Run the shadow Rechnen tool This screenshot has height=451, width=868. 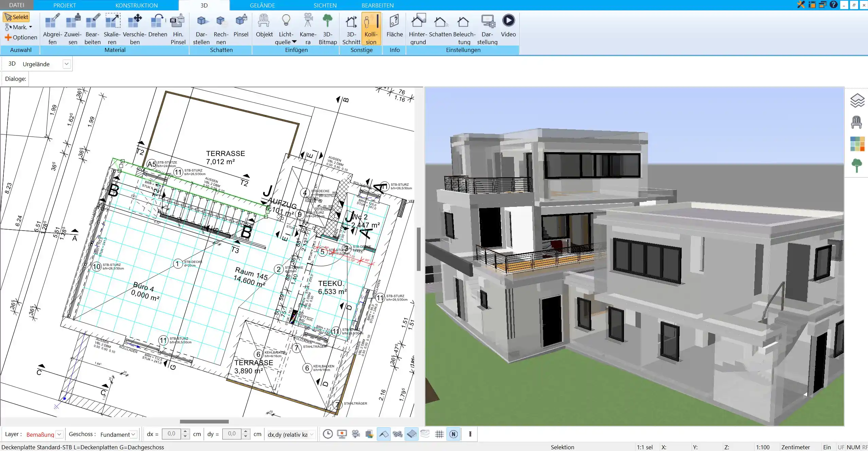coord(221,29)
